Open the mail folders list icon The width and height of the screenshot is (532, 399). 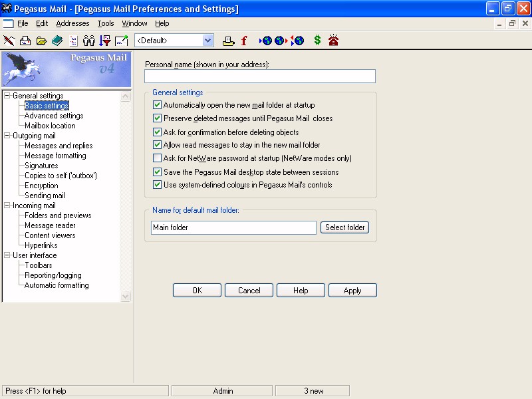click(41, 41)
